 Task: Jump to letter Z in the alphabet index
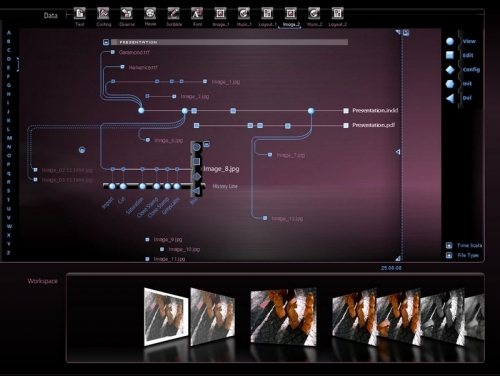pyautogui.click(x=9, y=253)
